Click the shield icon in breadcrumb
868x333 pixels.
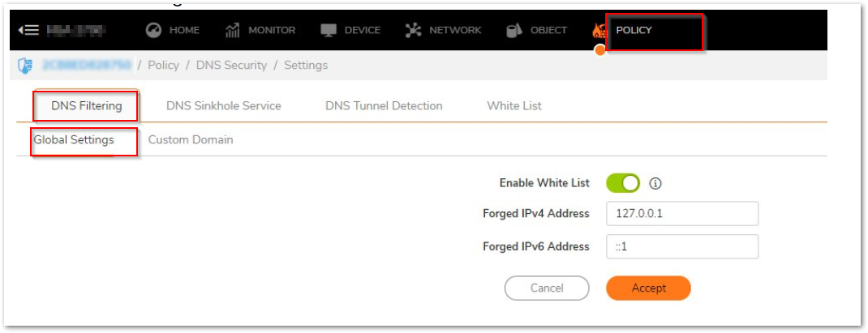[x=24, y=65]
